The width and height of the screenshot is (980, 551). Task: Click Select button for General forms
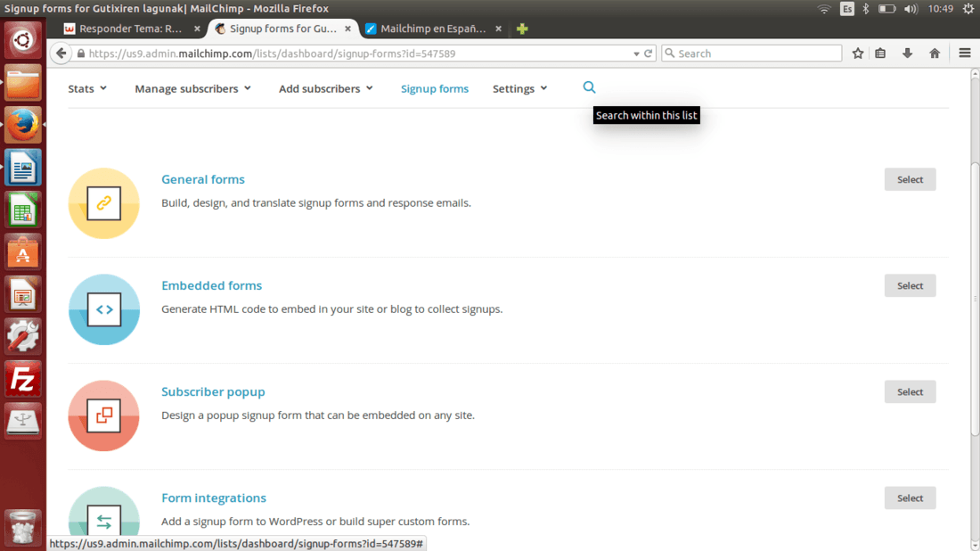(910, 179)
